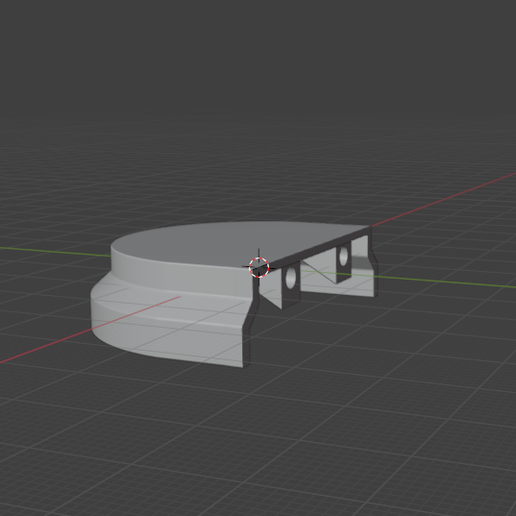Click the red-white 3D cursor circle
The width and height of the screenshot is (516, 516).
(x=259, y=267)
